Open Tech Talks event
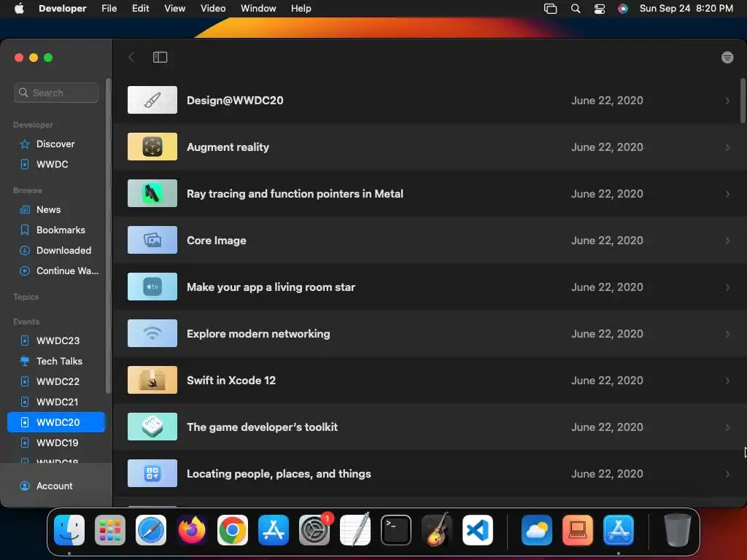747x560 pixels. tap(56, 361)
